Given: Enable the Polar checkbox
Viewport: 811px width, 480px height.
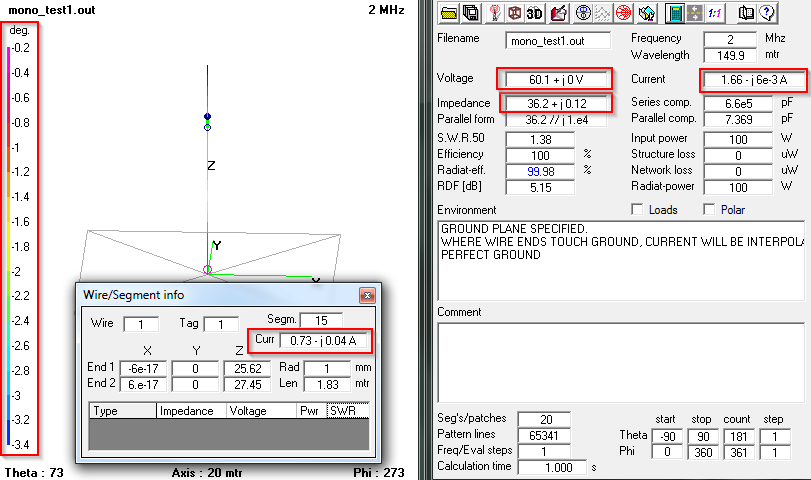Looking at the screenshot, I should (709, 209).
